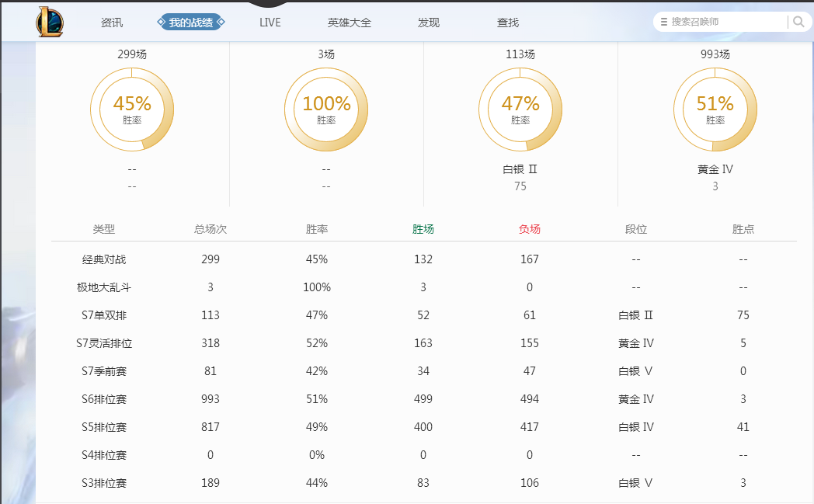This screenshot has width=814, height=504.
Task: Click total games 817 in S5排位赛 row
Action: 210,427
